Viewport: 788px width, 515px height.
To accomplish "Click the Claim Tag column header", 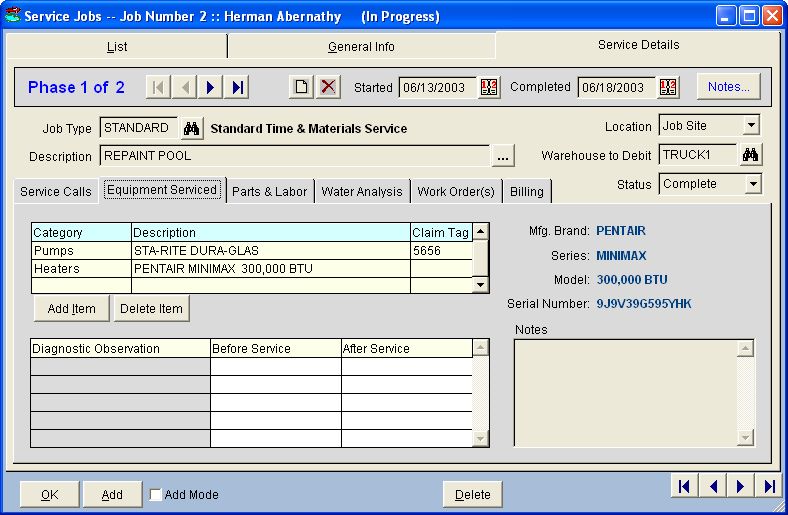I will tap(442, 233).
